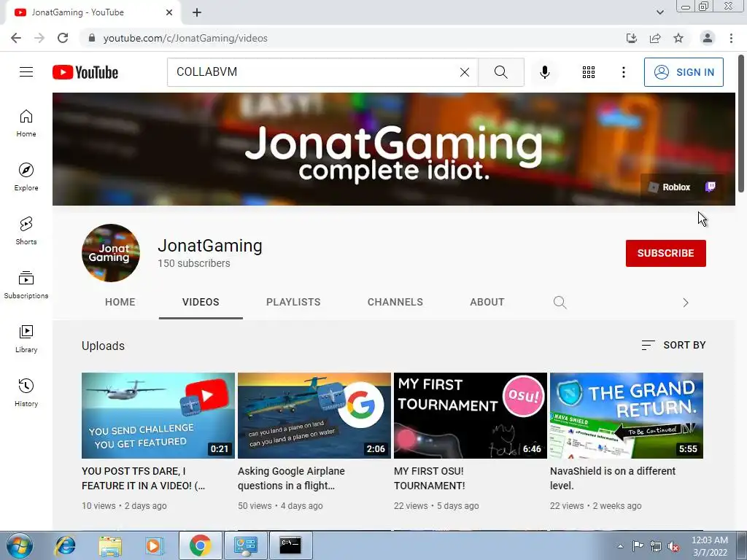Open the CHANNELS tab
The width and height of the screenshot is (747, 560).
click(395, 303)
